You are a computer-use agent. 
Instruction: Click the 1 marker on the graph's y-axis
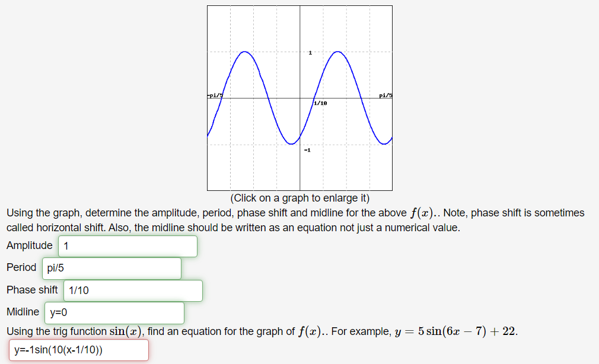[309, 52]
